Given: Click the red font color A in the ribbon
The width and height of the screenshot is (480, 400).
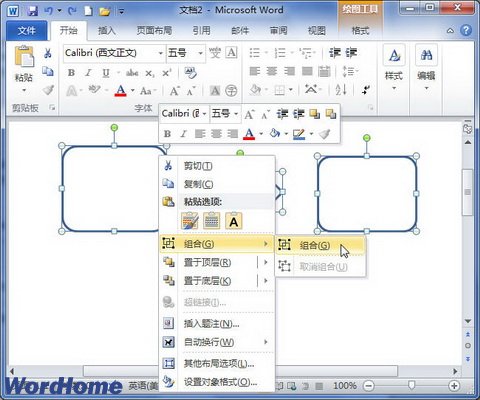Looking at the screenshot, I should [121, 90].
